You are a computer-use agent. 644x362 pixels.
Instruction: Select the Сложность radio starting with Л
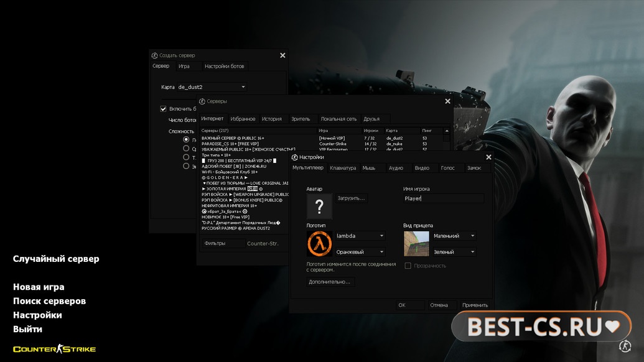pos(186,139)
